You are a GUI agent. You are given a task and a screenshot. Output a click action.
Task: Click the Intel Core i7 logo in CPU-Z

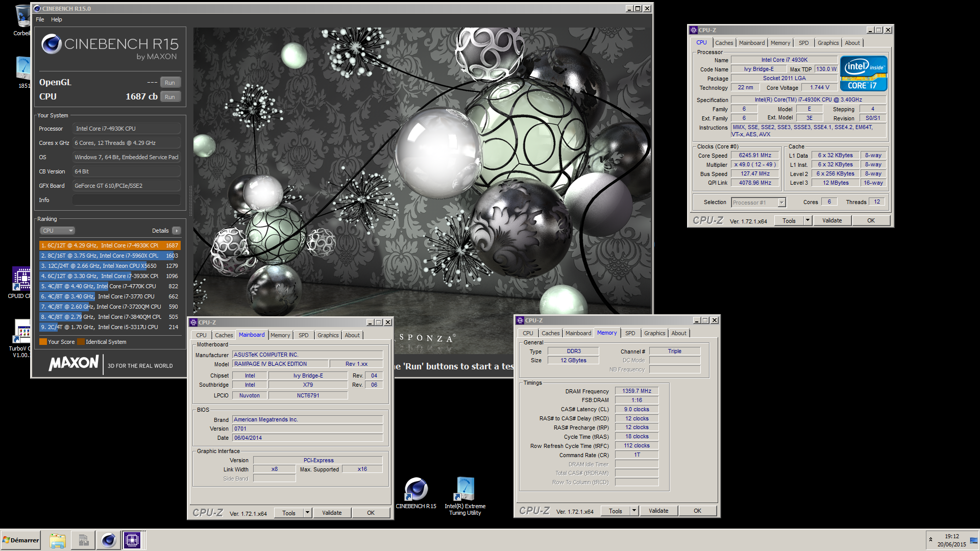click(864, 74)
